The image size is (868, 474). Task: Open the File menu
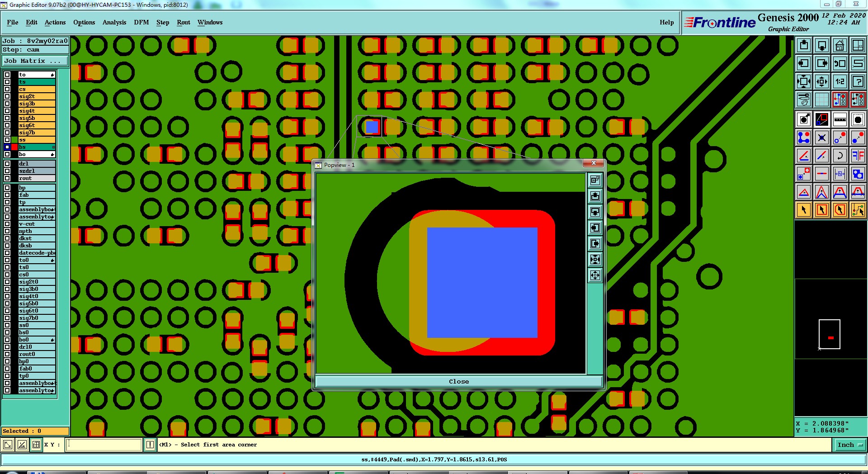point(13,22)
